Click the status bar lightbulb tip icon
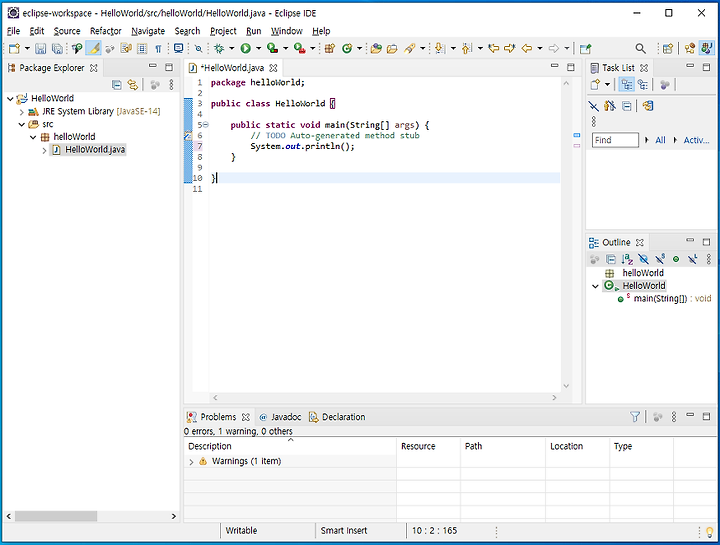Viewport: 720px width, 545px height. [x=709, y=532]
